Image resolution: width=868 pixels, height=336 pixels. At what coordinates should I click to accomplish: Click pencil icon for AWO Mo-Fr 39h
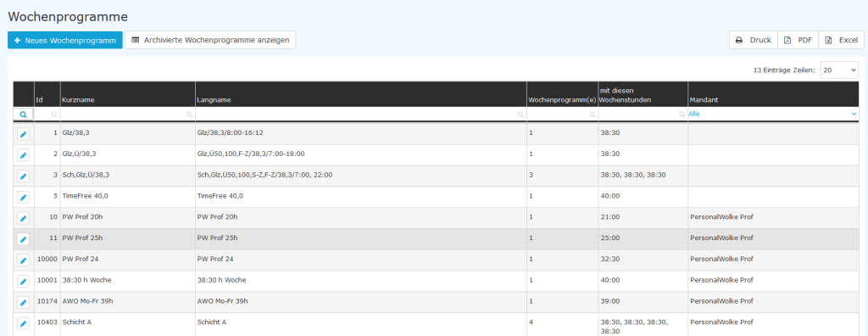point(23,302)
